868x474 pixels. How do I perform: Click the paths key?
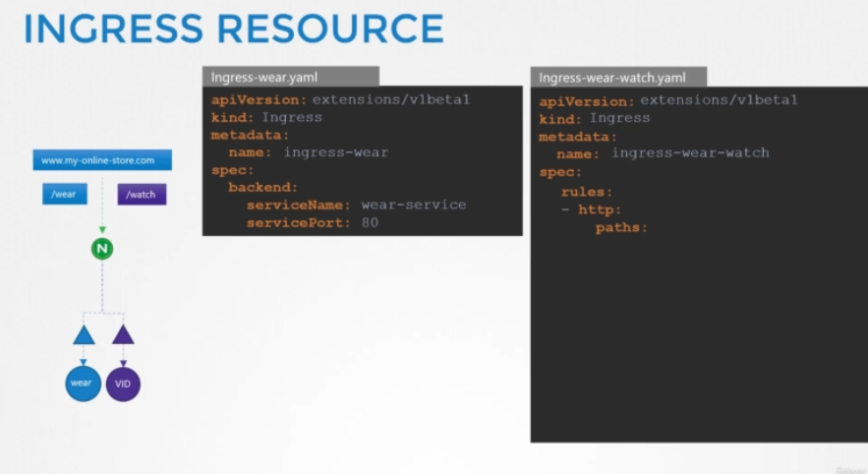pyautogui.click(x=621, y=228)
